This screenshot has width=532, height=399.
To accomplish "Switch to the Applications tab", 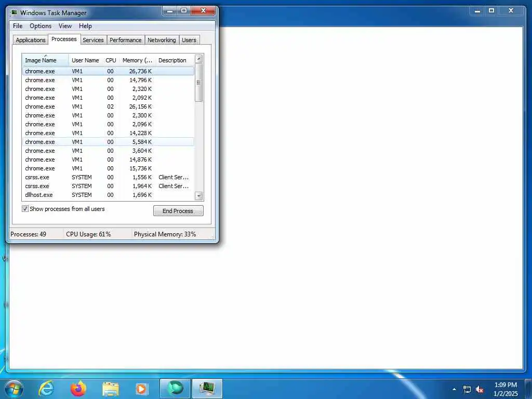I will pos(31,39).
